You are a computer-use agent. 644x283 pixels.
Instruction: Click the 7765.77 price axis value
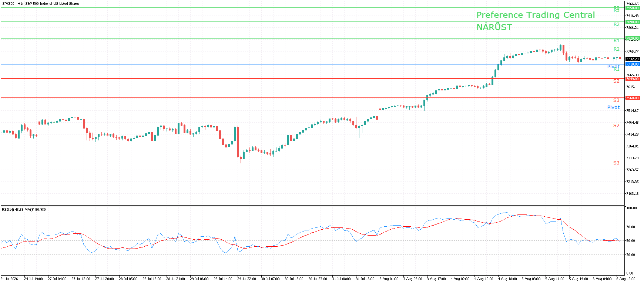pos(632,51)
